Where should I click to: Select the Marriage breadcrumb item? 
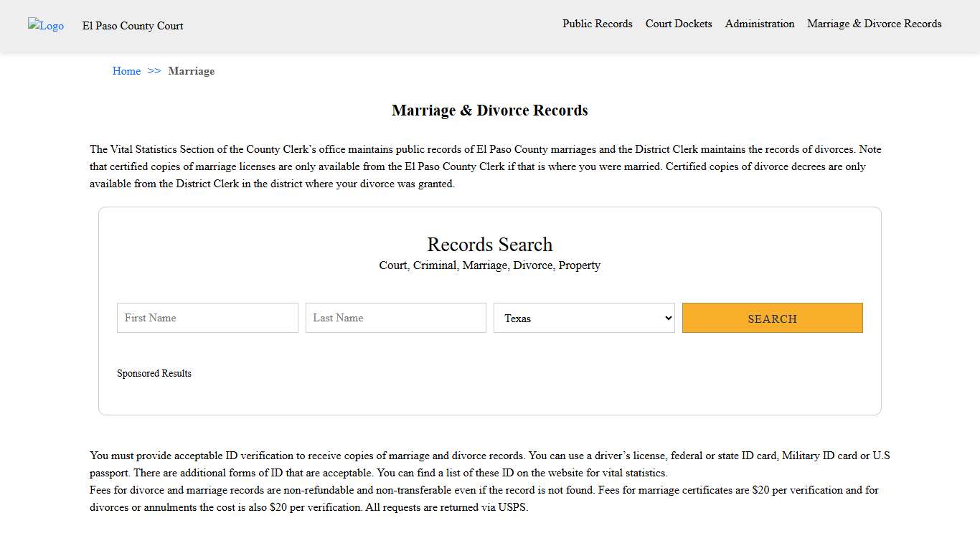[191, 71]
